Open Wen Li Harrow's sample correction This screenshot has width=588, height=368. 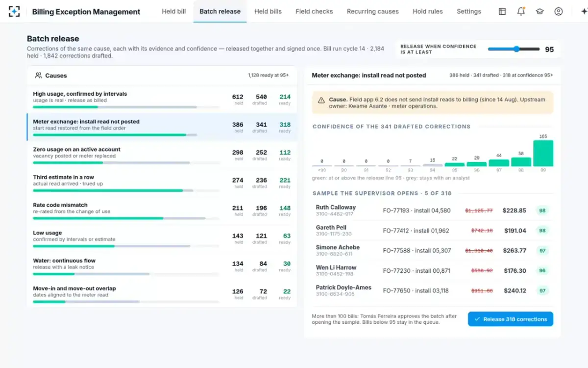pyautogui.click(x=433, y=271)
